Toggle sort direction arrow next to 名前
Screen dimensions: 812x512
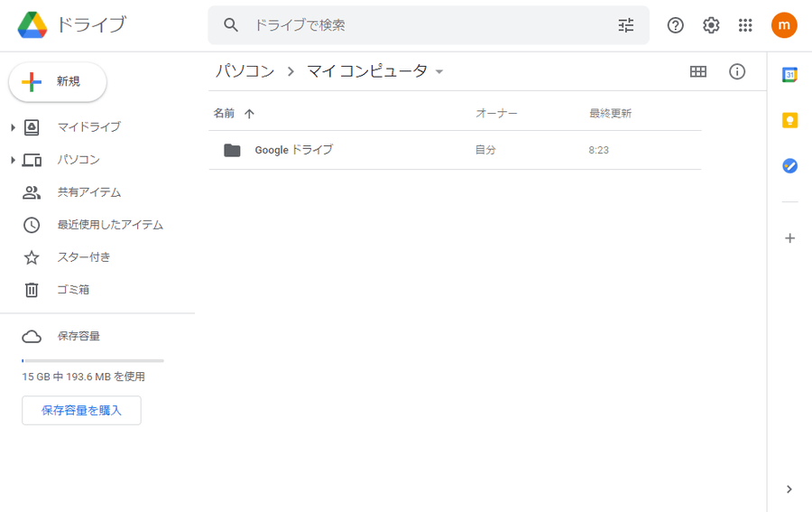[x=249, y=114]
